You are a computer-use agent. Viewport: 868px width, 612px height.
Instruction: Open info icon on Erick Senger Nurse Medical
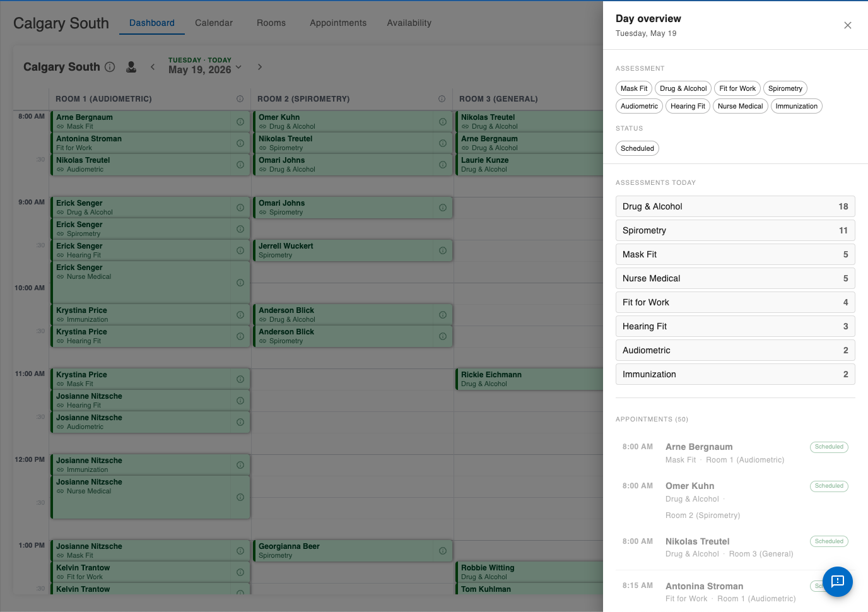coord(240,283)
